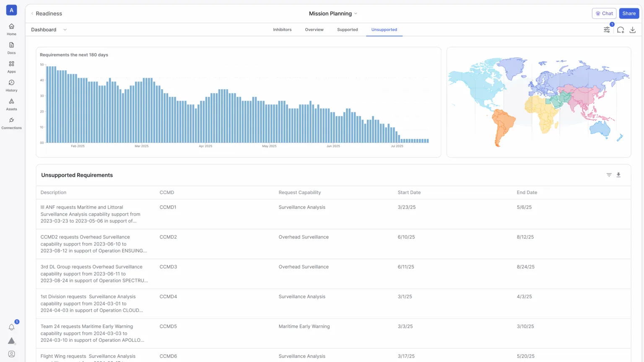Open the History sidebar icon
This screenshot has width=644, height=362.
[11, 83]
